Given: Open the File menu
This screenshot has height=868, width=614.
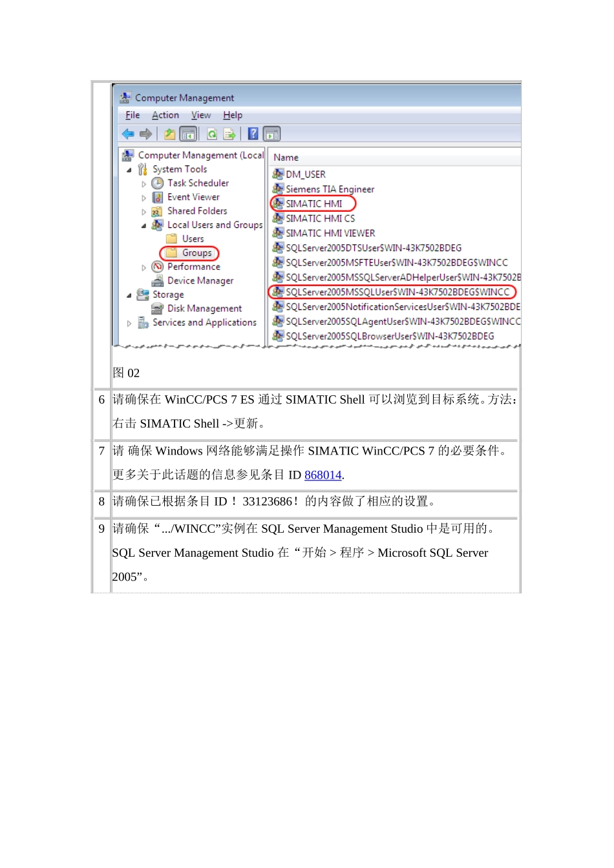Looking at the screenshot, I should (132, 115).
